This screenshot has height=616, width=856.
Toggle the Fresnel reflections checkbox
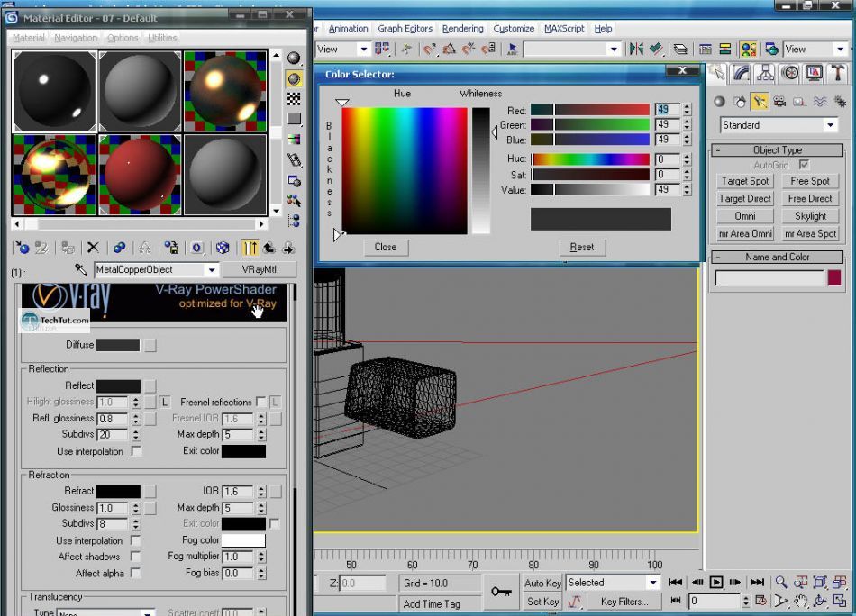coord(261,403)
